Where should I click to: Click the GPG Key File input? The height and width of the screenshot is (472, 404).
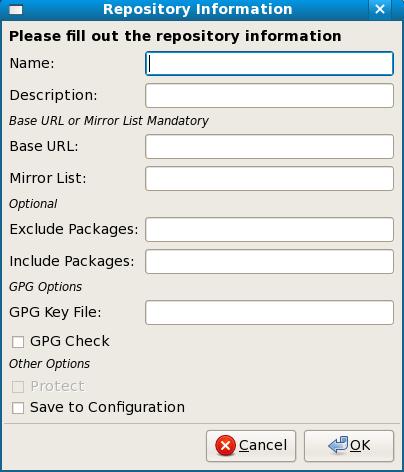pyautogui.click(x=269, y=312)
